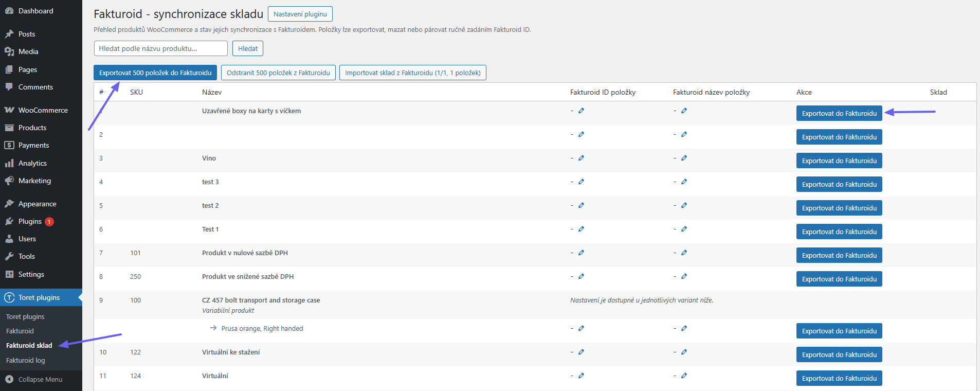Edit Fakturoid ID for Produkt v nulové sazbě
The width and height of the screenshot is (980, 391).
pyautogui.click(x=581, y=253)
